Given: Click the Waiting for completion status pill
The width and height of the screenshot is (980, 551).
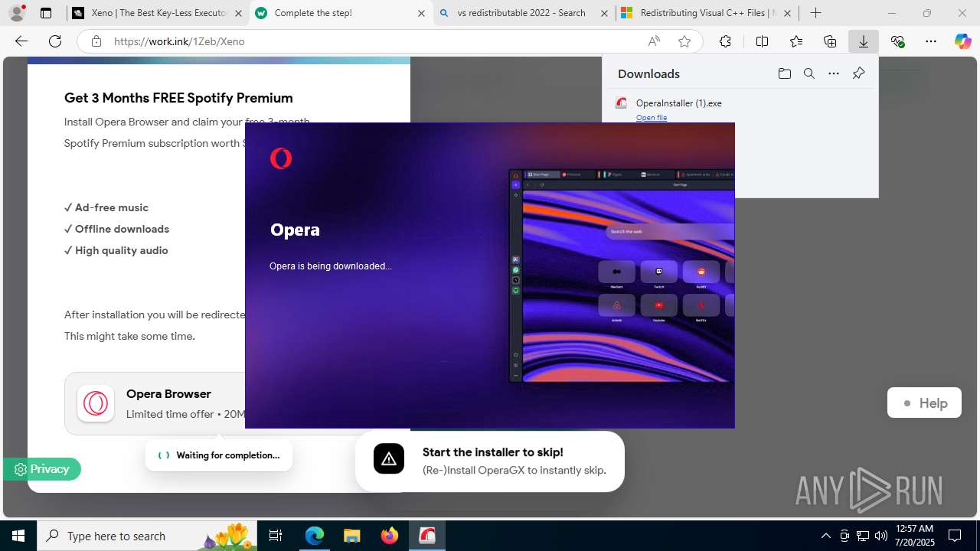Looking at the screenshot, I should tap(219, 455).
